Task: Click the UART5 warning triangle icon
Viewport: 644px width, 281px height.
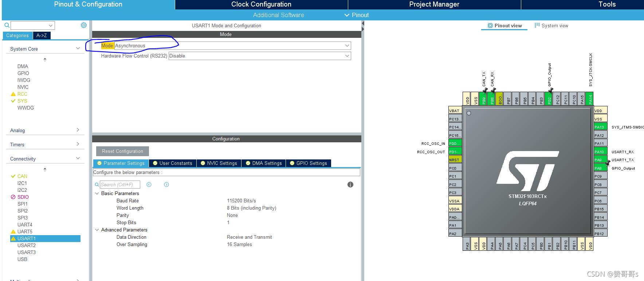Action: click(13, 231)
